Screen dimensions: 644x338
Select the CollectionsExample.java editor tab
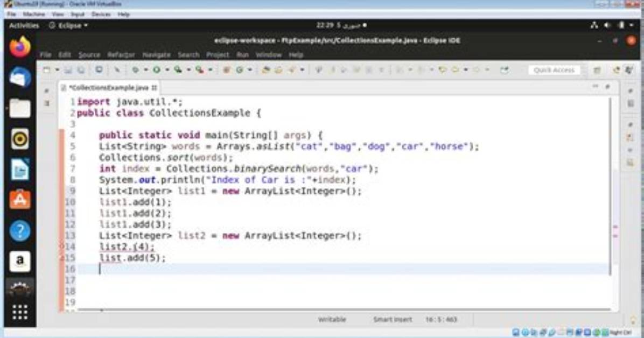[108, 88]
